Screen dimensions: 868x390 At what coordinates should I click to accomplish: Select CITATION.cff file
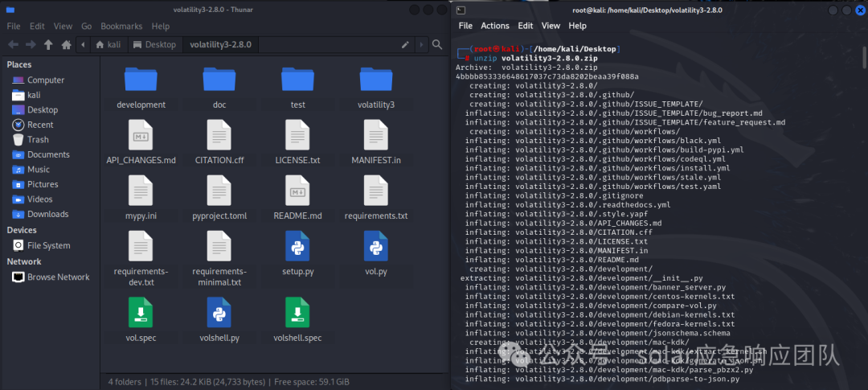pyautogui.click(x=219, y=143)
